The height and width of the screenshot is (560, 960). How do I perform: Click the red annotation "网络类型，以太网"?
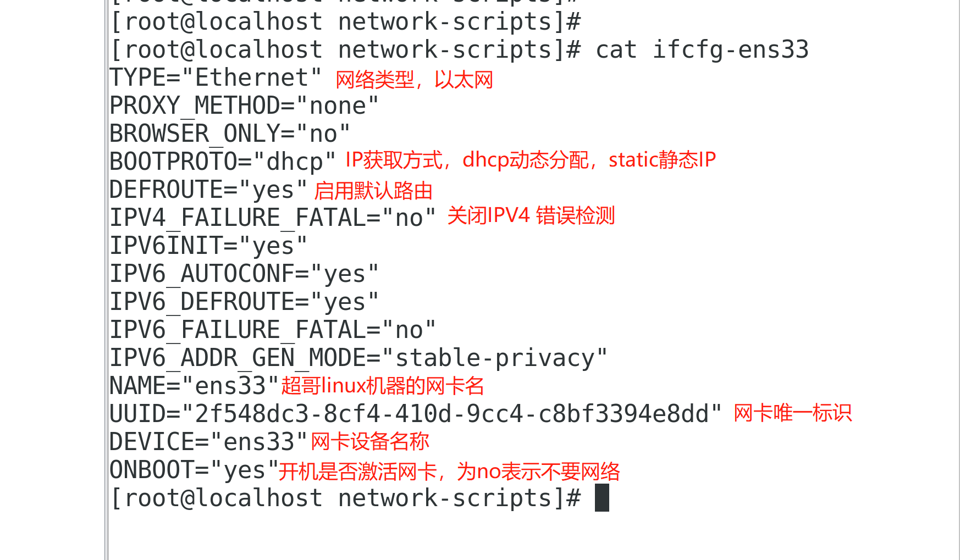414,80
